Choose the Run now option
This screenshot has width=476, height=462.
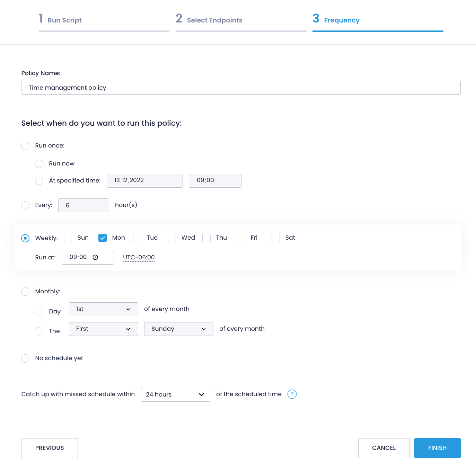[x=39, y=164]
